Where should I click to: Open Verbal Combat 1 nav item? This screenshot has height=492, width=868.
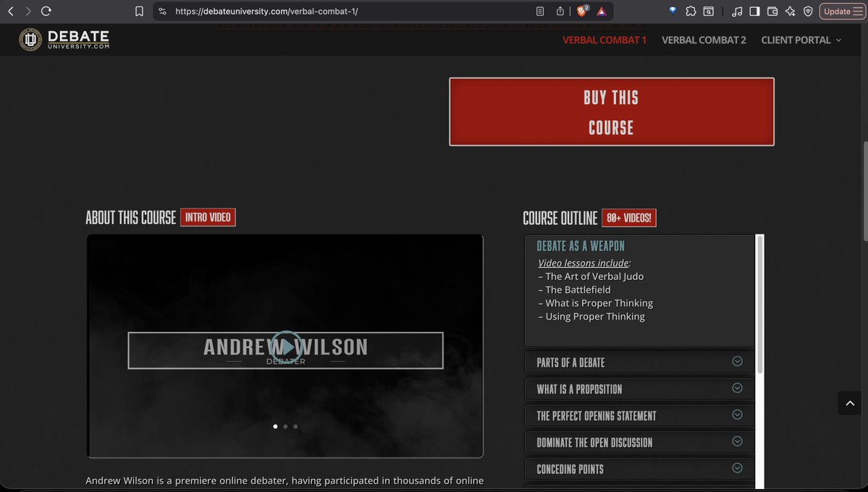(604, 40)
